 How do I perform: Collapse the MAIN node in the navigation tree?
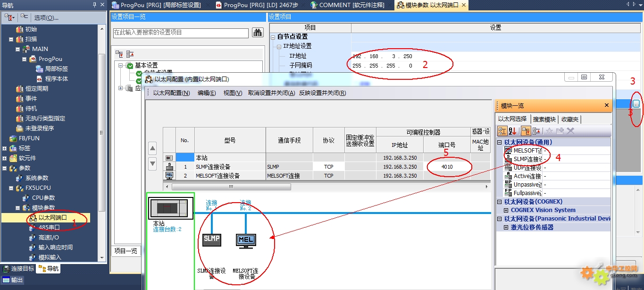coord(18,49)
